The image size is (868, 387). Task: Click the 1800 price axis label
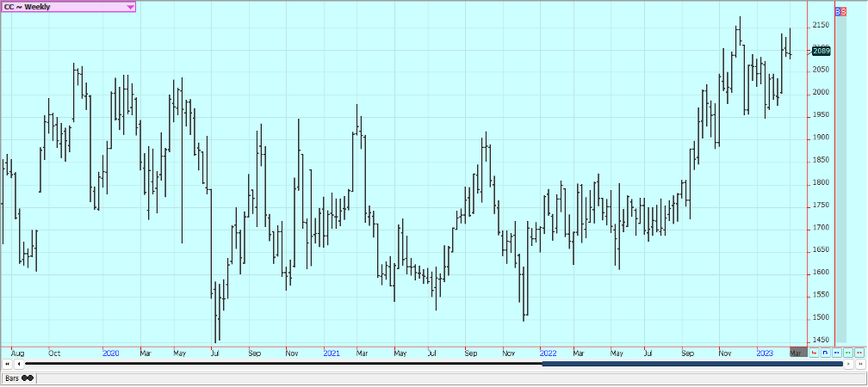tap(821, 182)
